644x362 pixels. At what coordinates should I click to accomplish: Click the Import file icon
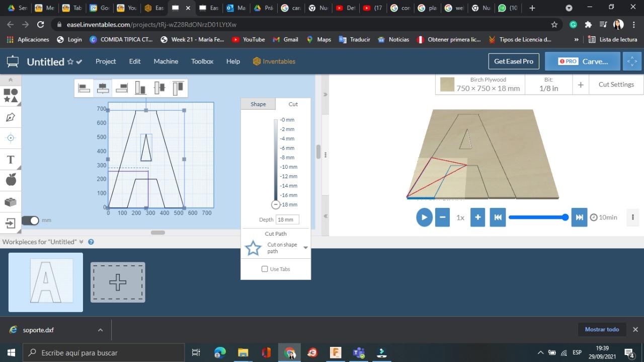click(x=11, y=223)
